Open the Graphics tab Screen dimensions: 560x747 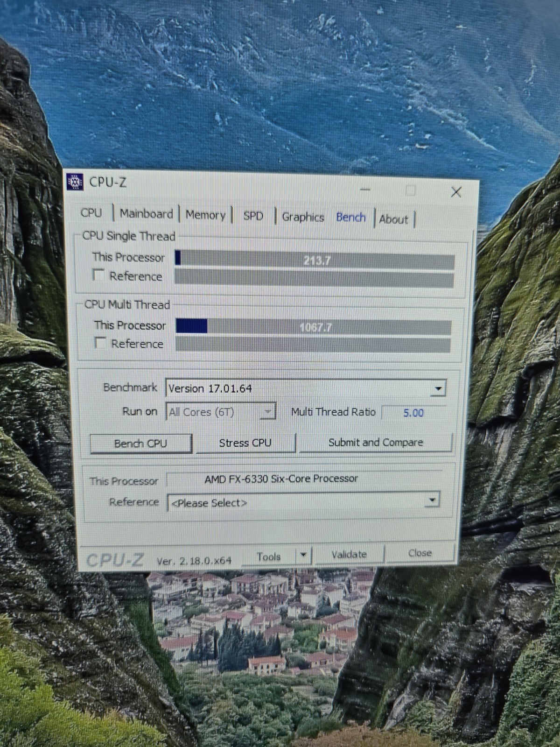[x=303, y=217]
